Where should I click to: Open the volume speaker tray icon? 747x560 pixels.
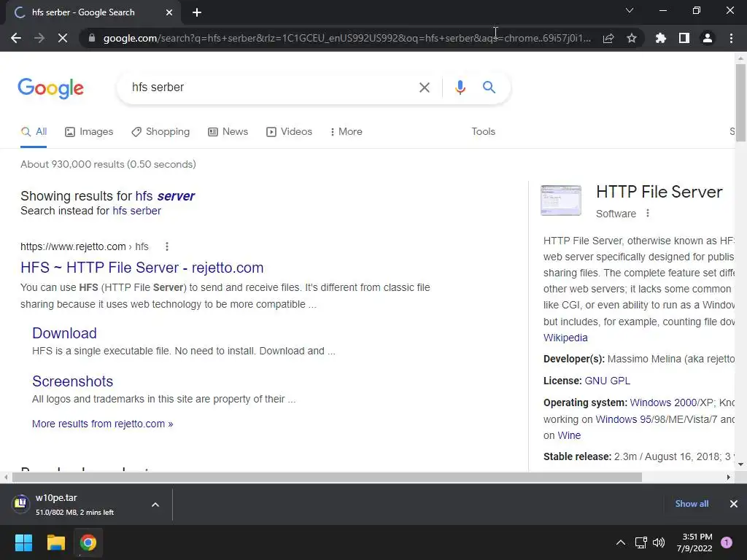[x=659, y=542]
